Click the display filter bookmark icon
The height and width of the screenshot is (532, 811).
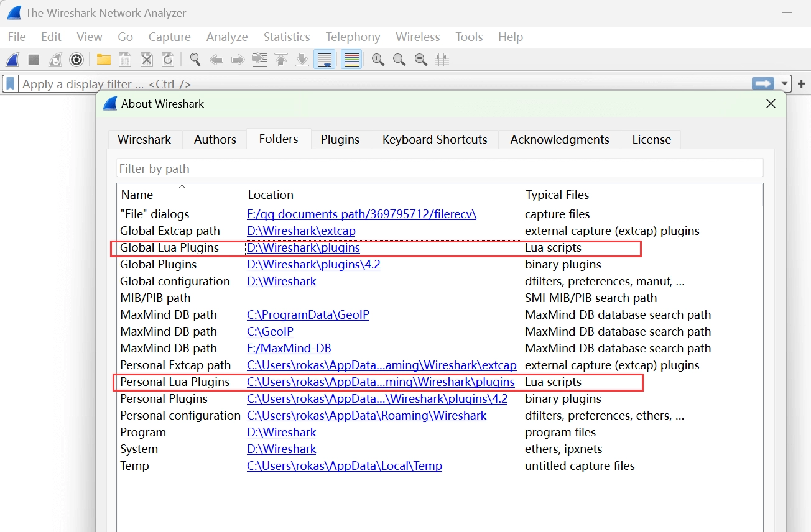tap(11, 84)
